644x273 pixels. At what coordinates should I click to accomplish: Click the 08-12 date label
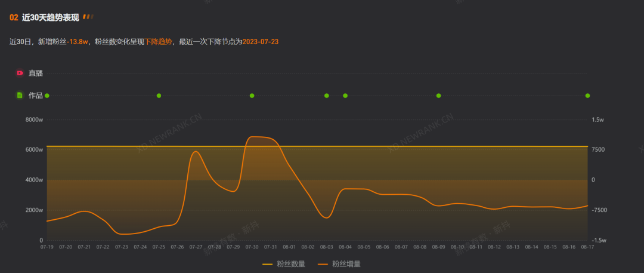point(494,247)
